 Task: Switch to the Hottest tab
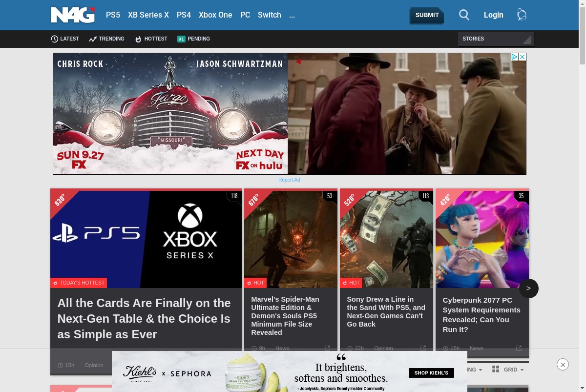point(151,39)
